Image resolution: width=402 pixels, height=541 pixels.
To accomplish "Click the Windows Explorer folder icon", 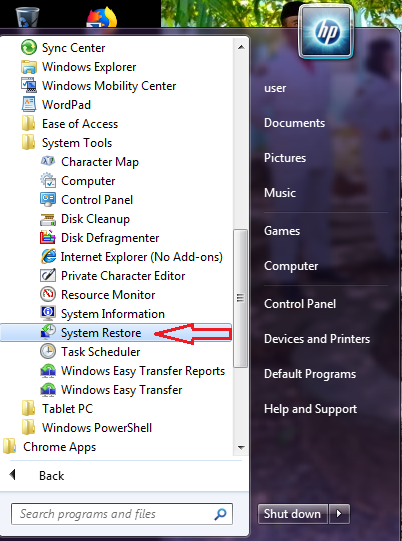I will pos(29,67).
